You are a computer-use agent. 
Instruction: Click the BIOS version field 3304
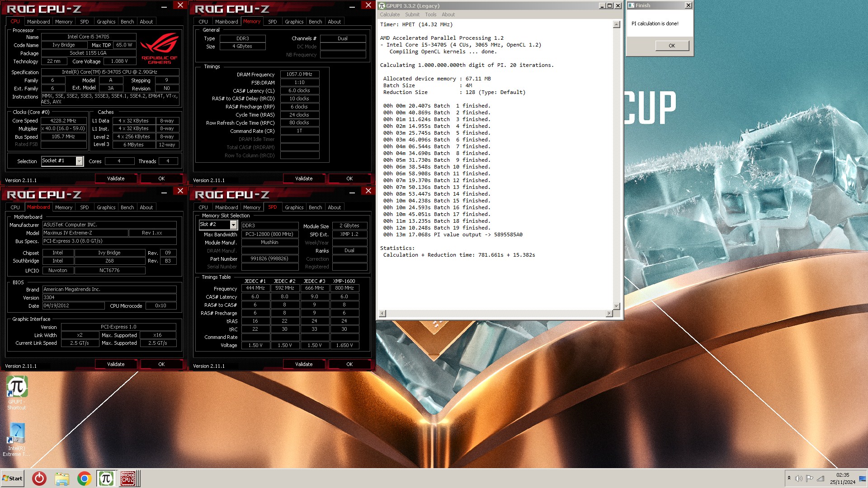point(109,297)
